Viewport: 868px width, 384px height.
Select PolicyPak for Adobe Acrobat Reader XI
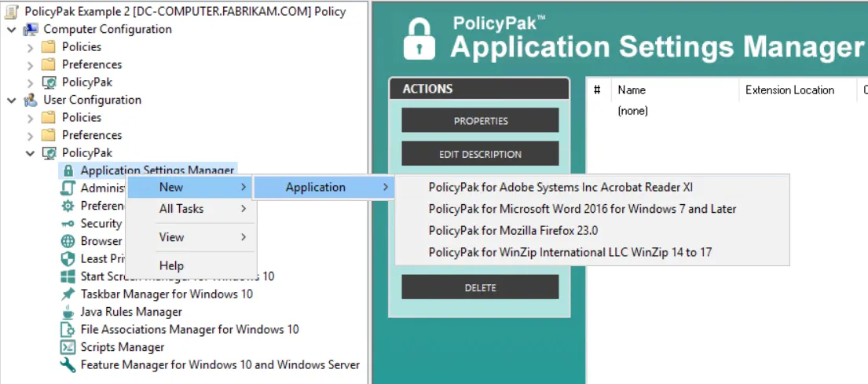pyautogui.click(x=592, y=187)
